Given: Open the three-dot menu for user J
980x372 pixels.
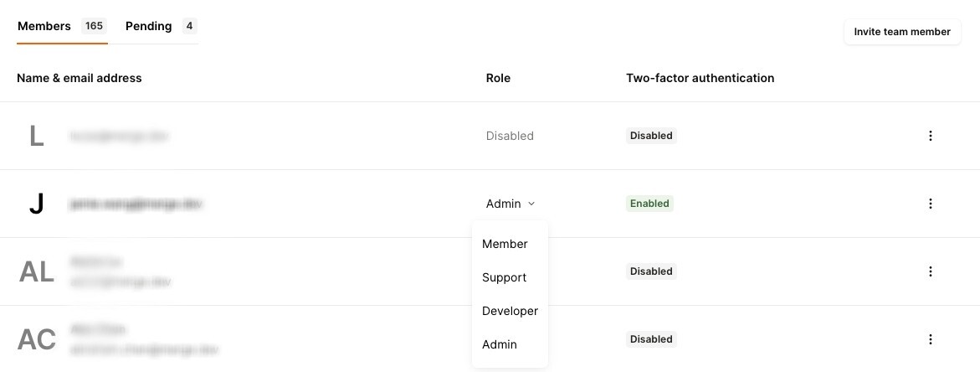Looking at the screenshot, I should (930, 204).
